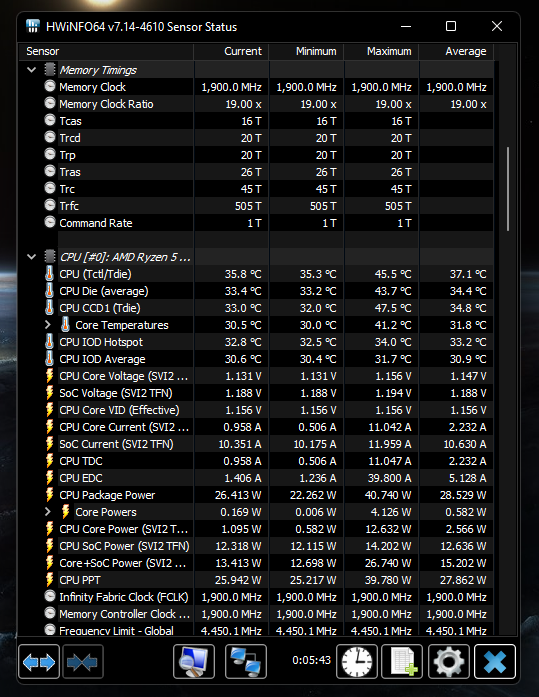Click clock icon beside Command Rate
The image size is (539, 697).
click(50, 222)
